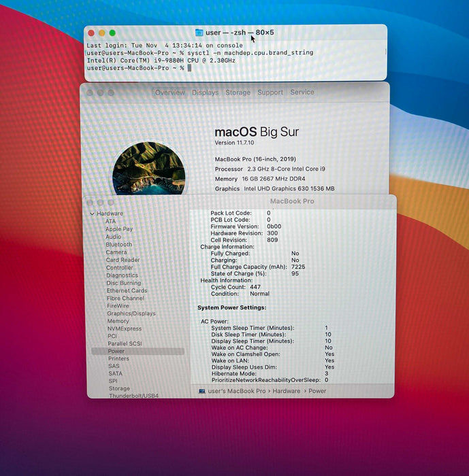
Task: Select Card Reader in sidebar
Action: click(123, 260)
